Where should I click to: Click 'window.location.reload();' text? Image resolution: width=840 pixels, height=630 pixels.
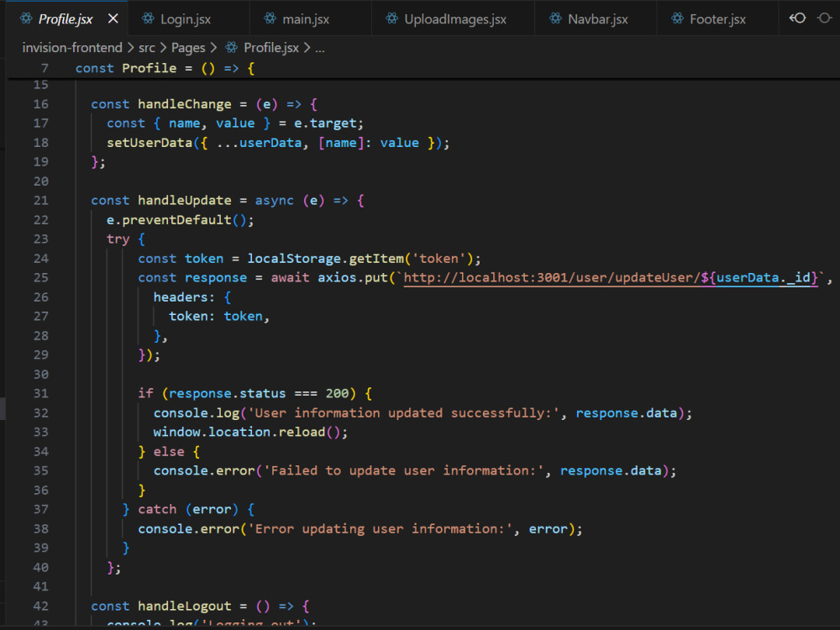click(x=250, y=432)
